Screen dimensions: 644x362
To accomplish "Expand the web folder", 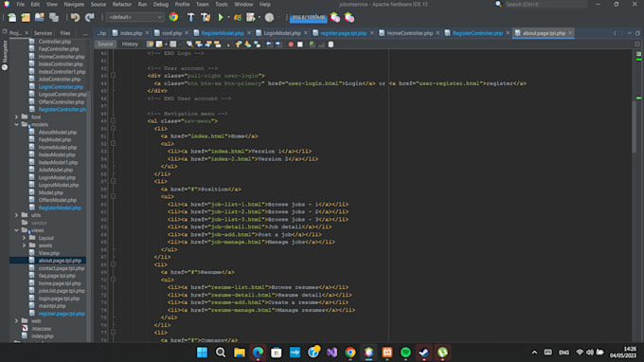I will pyautogui.click(x=16, y=321).
